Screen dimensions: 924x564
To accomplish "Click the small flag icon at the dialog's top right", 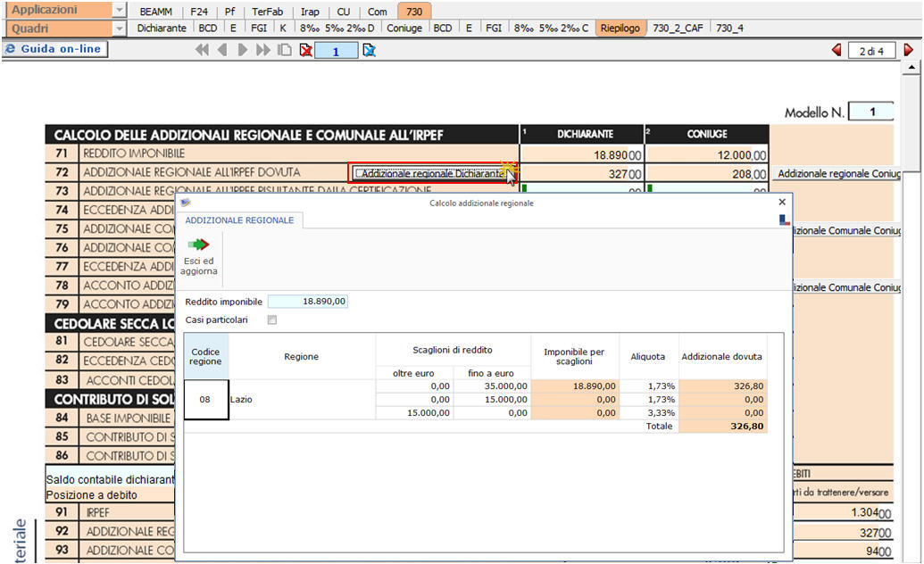I will 785,220.
